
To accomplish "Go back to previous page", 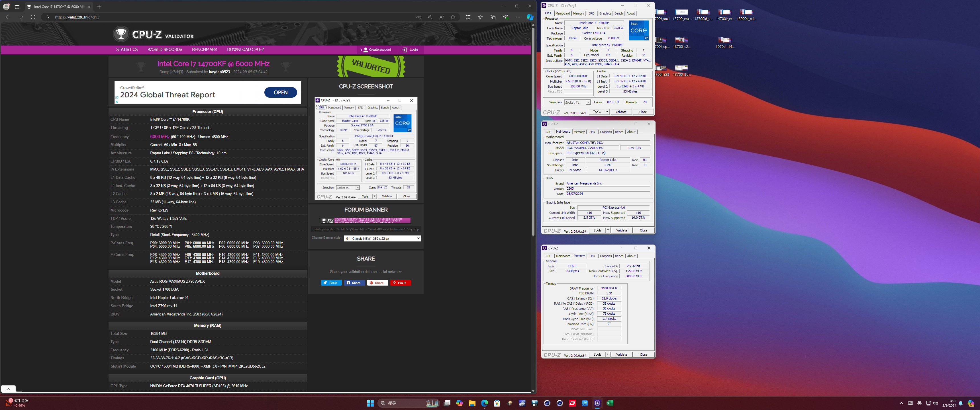I will point(8,17).
